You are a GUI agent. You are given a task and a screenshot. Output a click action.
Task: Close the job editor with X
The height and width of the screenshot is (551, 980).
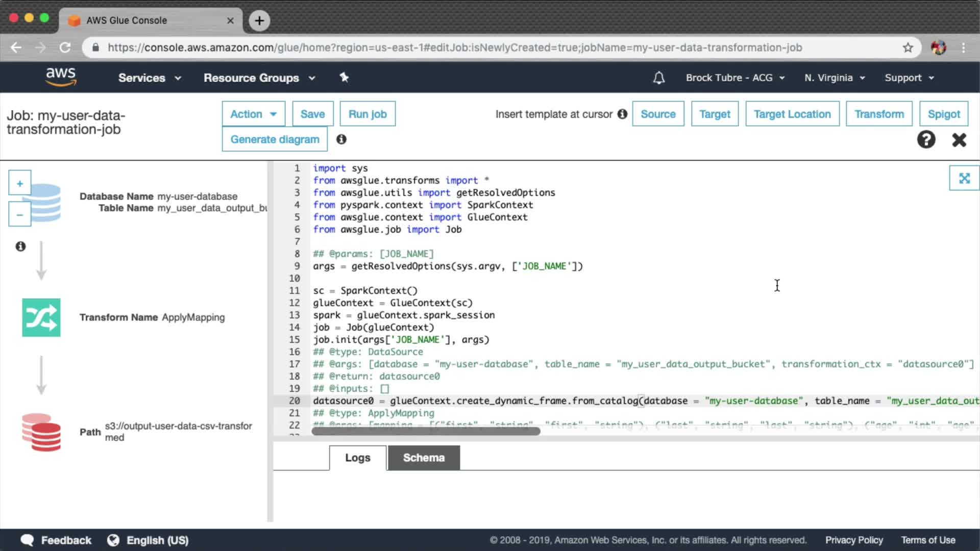pos(959,140)
